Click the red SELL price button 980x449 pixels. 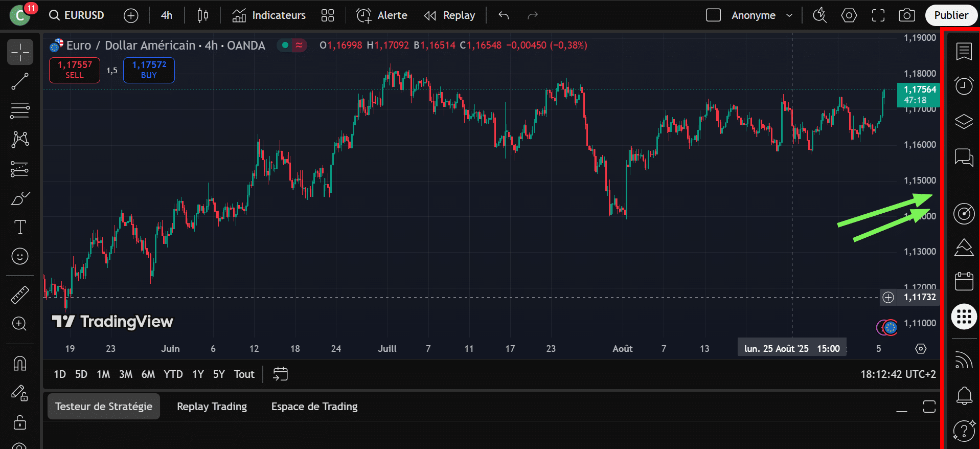[75, 70]
